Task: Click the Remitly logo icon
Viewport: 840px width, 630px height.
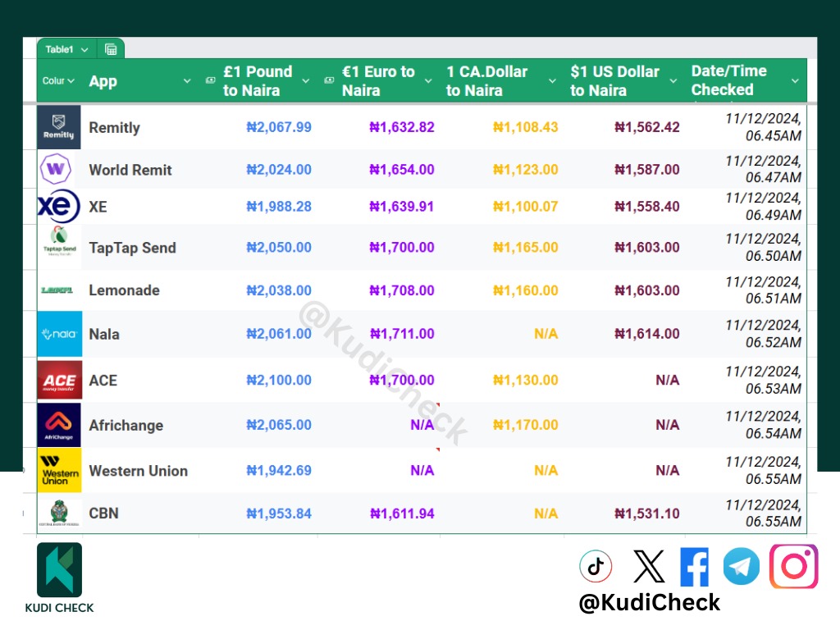Action: [59, 127]
